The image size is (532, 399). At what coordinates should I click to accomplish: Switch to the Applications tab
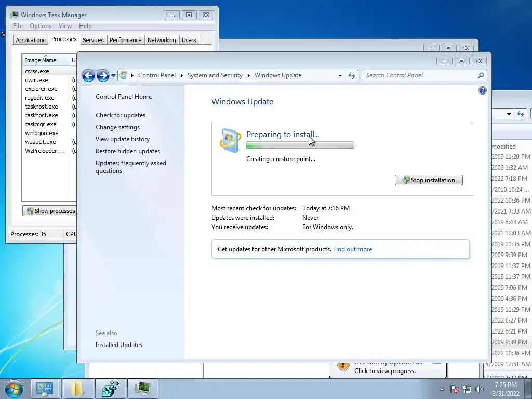tap(31, 40)
